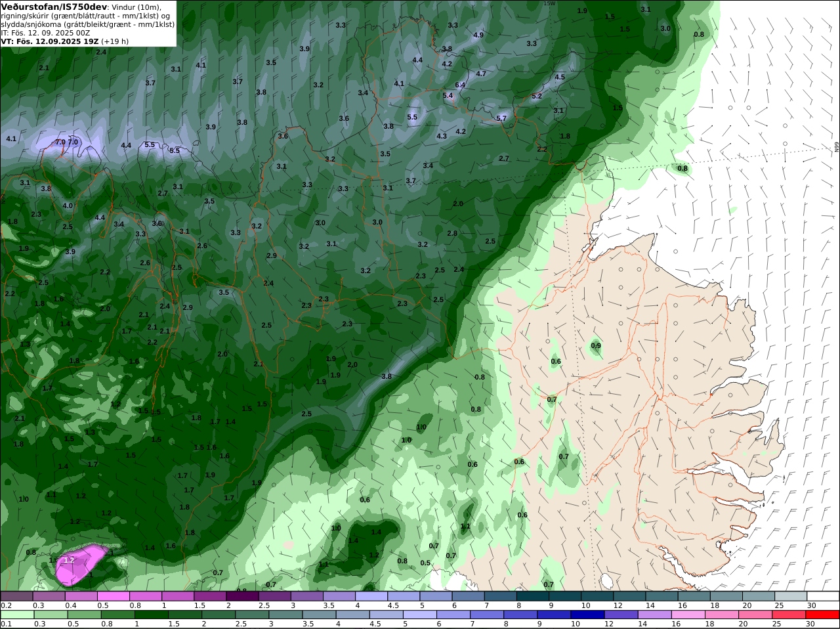The height and width of the screenshot is (629, 840).
Task: Select the dark blue bottom-row swatch between 10 and 12
Action: 587,615
